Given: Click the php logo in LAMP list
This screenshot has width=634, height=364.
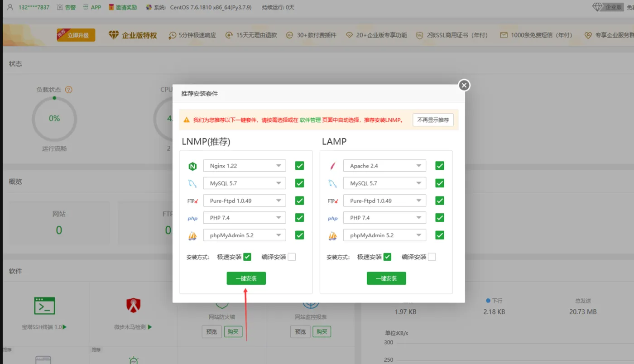Looking at the screenshot, I should [x=332, y=218].
